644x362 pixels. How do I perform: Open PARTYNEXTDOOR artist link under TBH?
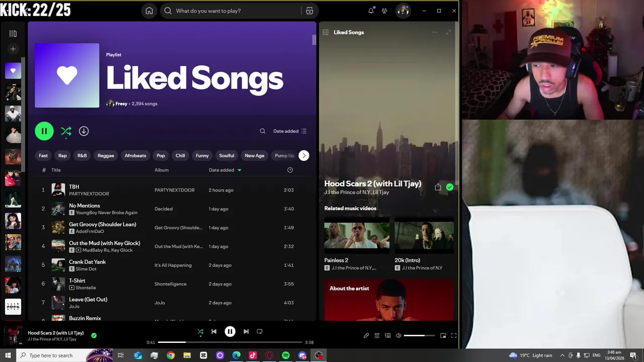pos(89,194)
